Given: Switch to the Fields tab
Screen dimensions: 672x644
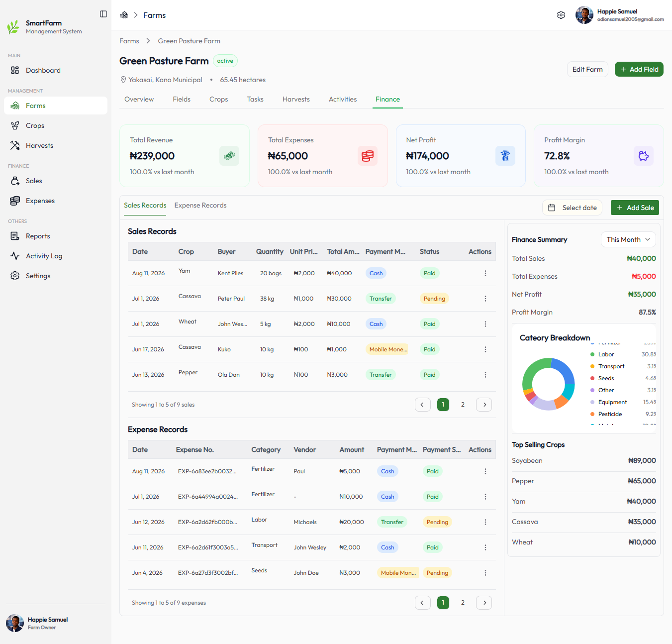Looking at the screenshot, I should (182, 99).
